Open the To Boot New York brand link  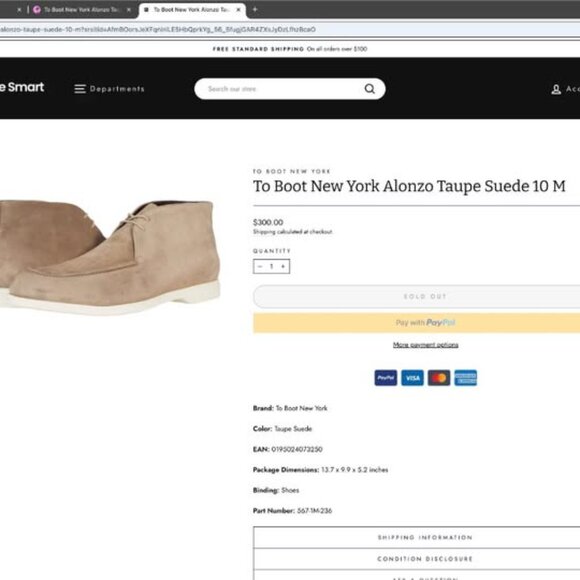(291, 171)
